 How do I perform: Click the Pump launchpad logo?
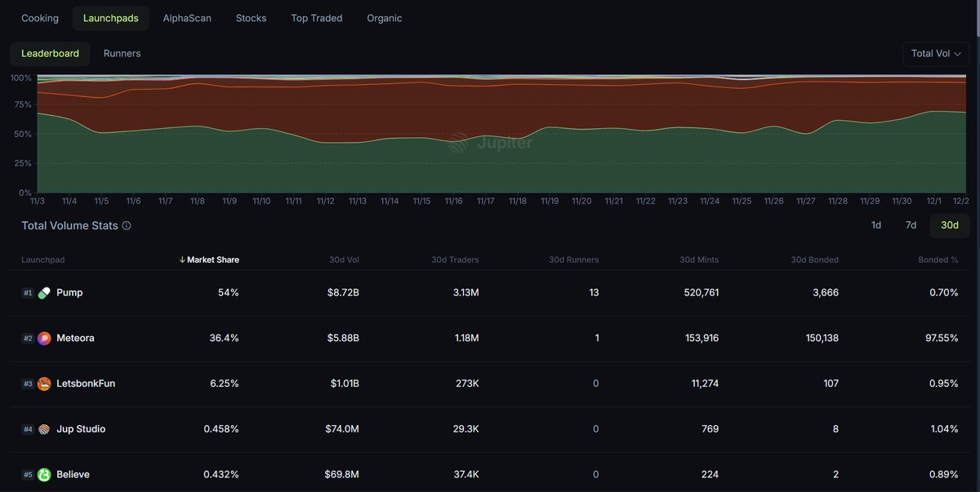coord(45,292)
